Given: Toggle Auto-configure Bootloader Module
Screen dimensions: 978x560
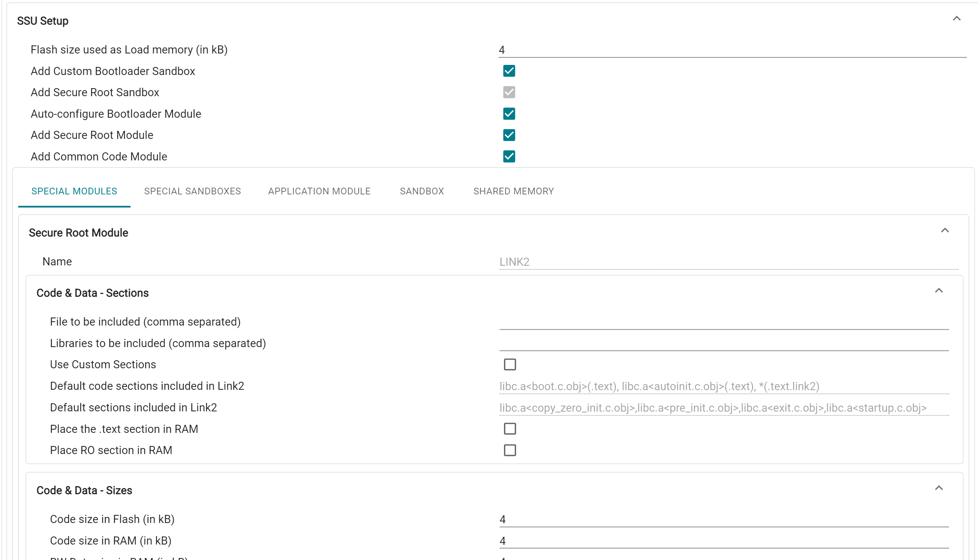Looking at the screenshot, I should (509, 113).
